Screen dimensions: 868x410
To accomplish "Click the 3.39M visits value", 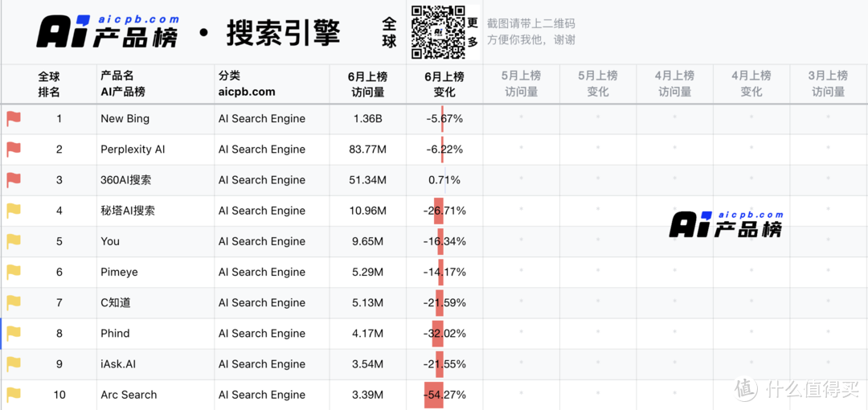I will click(x=368, y=395).
